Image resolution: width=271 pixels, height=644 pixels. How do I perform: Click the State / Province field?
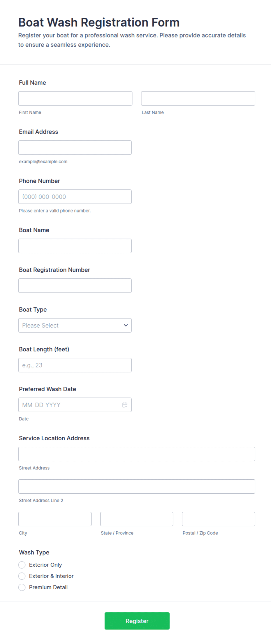[137, 519]
